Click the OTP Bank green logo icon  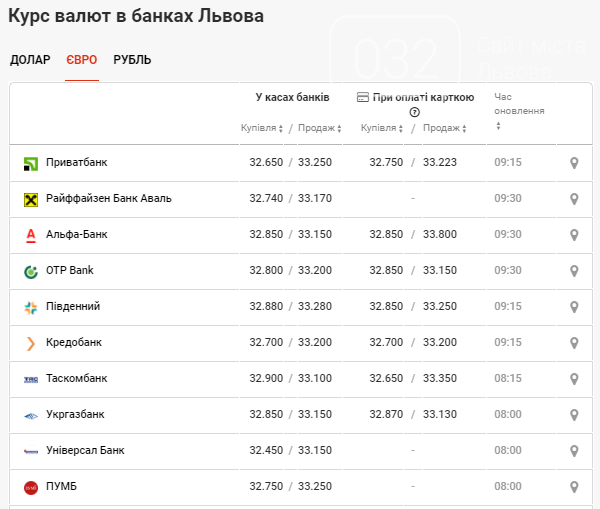31,271
